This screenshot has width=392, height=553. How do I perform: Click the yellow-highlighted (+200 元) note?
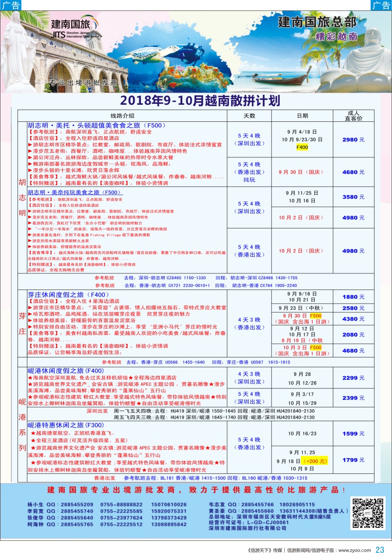click(x=315, y=461)
